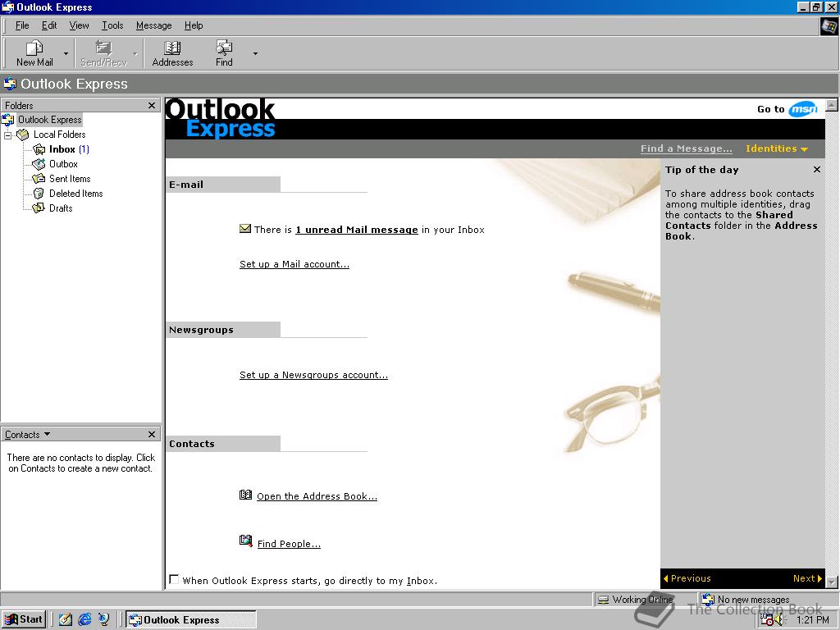The width and height of the screenshot is (840, 630).
Task: Collapse the Local Folders tree node
Action: pyautogui.click(x=7, y=135)
